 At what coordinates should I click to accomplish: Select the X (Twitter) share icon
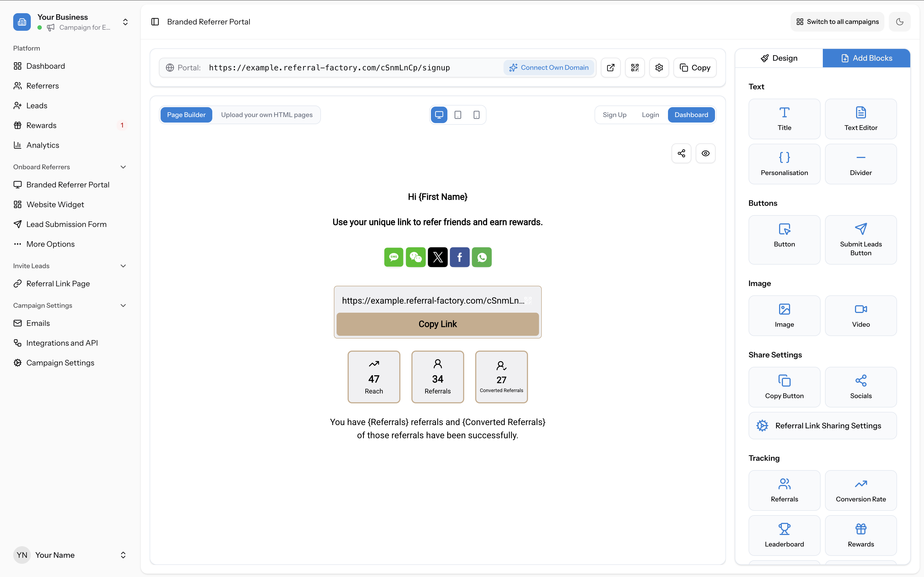(x=438, y=257)
